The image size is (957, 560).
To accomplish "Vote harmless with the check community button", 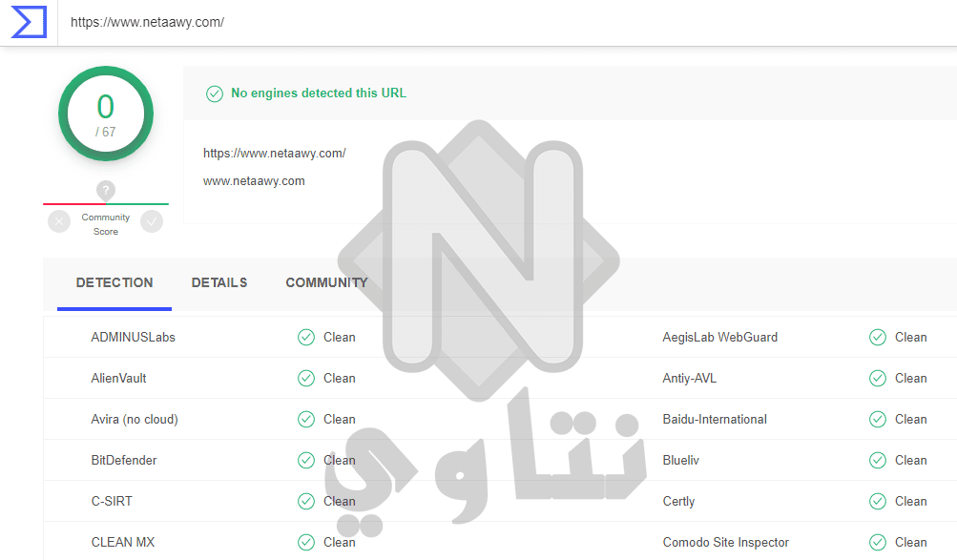I will (152, 221).
